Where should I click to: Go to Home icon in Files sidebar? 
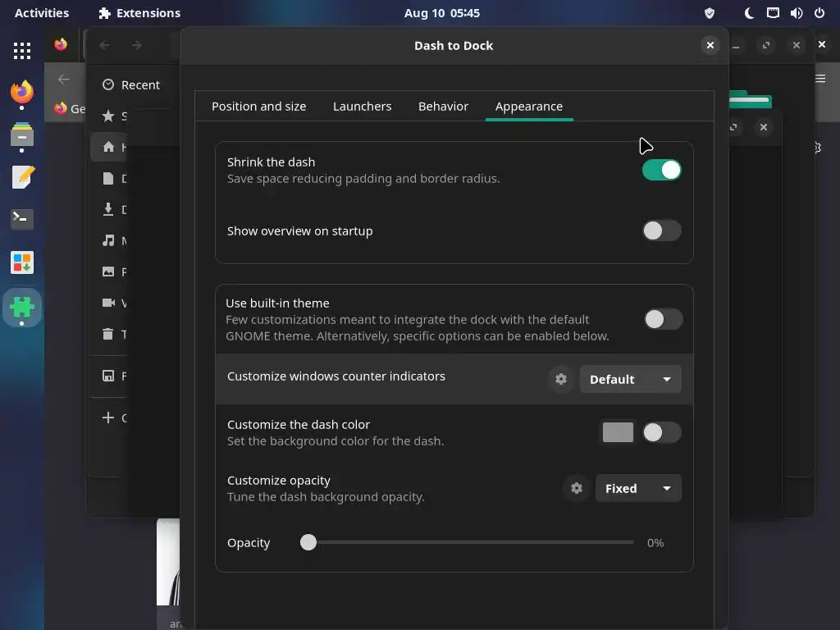[108, 147]
